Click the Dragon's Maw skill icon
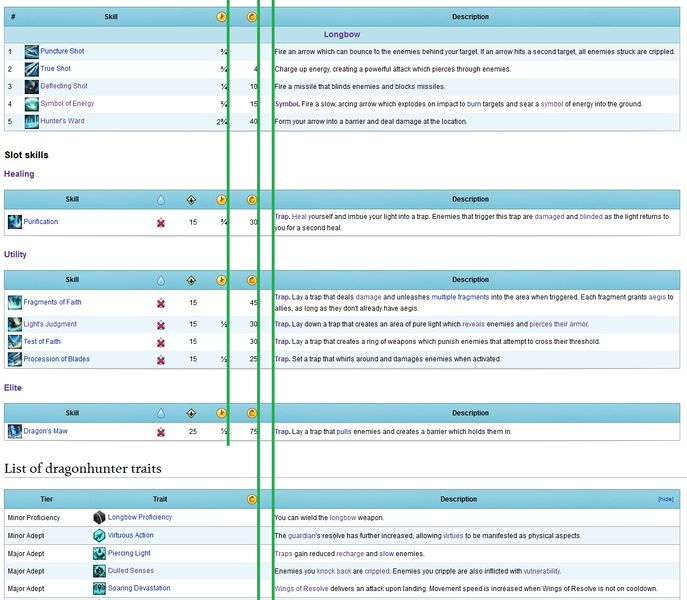This screenshot has height=600, width=687. click(15, 431)
